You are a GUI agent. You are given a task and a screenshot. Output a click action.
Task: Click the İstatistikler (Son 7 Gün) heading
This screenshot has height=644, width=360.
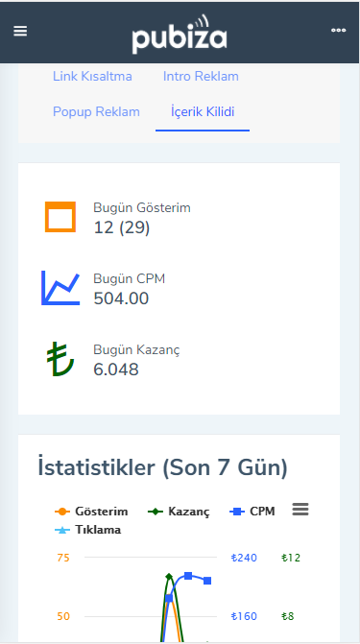(163, 468)
